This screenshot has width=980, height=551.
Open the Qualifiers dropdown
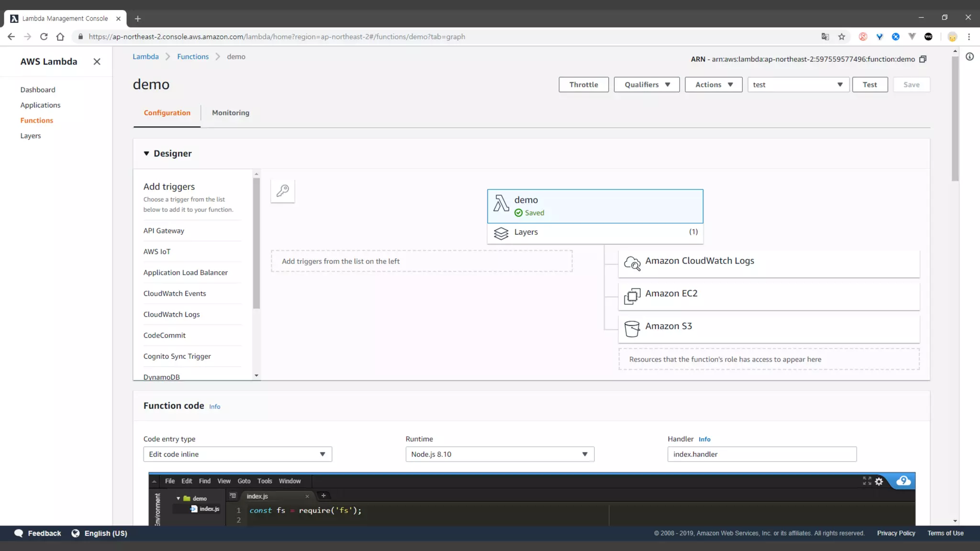coord(646,85)
